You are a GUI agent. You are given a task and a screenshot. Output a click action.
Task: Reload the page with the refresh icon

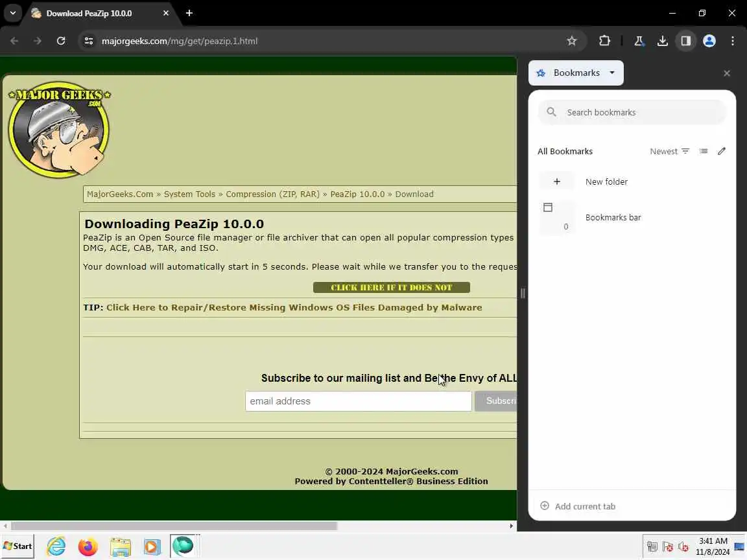pyautogui.click(x=61, y=41)
